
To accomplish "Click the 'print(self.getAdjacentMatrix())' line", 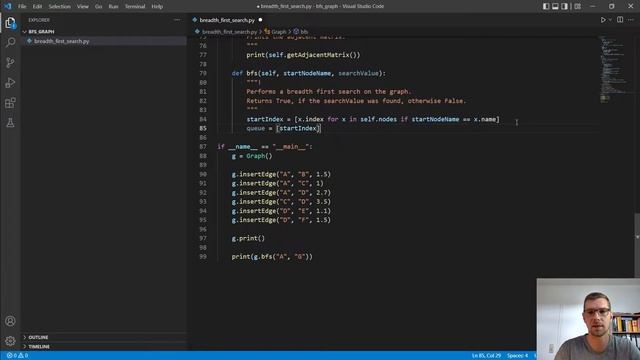I will point(303,55).
